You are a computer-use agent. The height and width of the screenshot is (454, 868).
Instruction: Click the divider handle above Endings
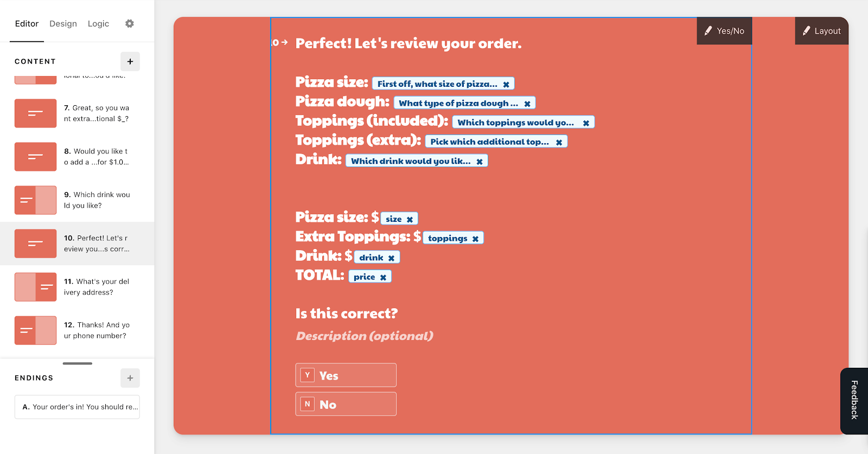tap(77, 363)
